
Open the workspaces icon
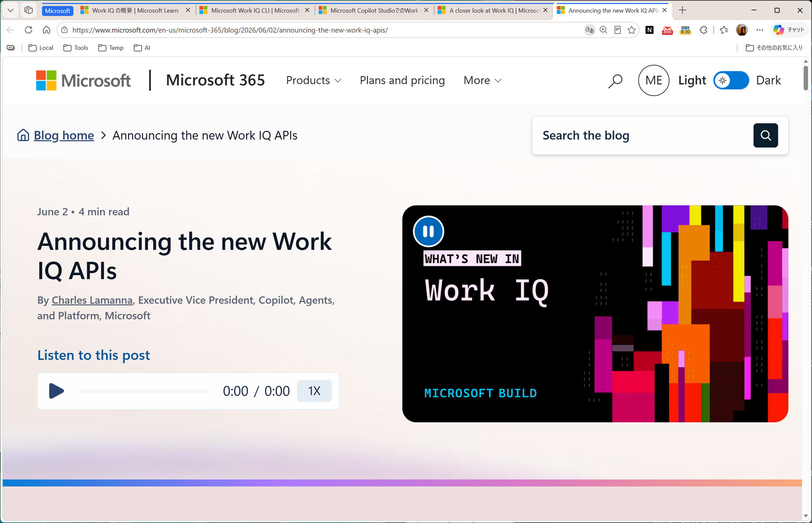28,10
